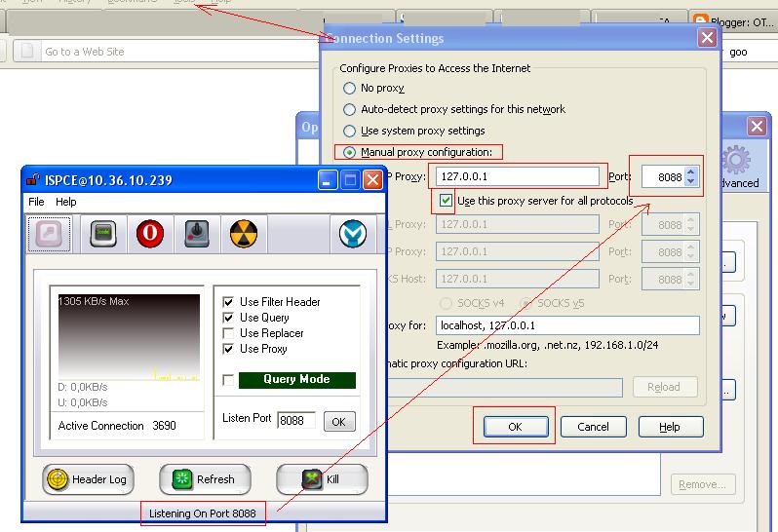
Task: Uncheck Use Query option
Action: [228, 318]
